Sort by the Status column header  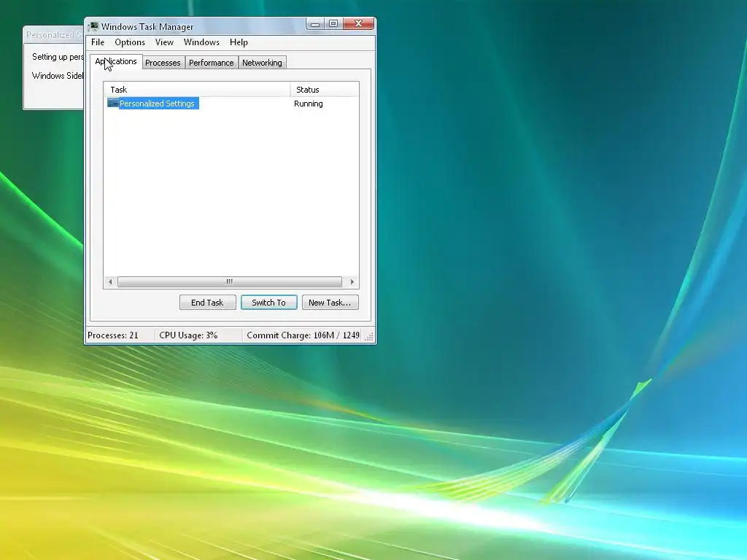click(x=325, y=90)
